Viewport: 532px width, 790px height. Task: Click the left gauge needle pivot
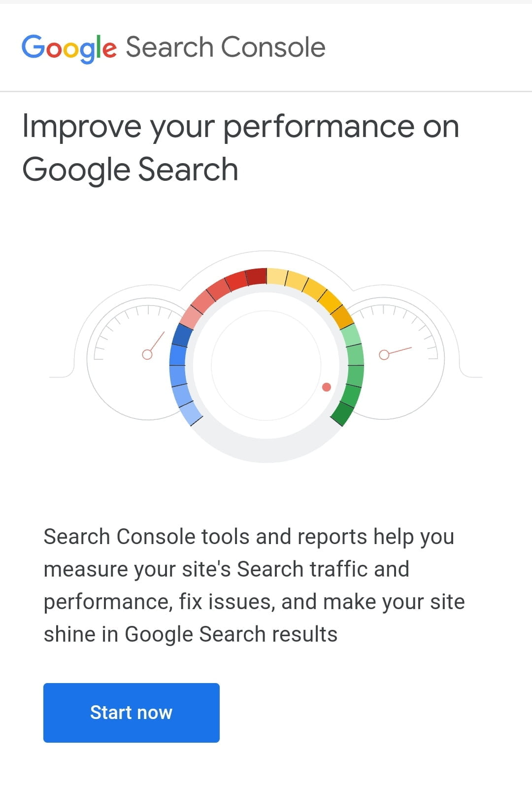pyautogui.click(x=147, y=354)
